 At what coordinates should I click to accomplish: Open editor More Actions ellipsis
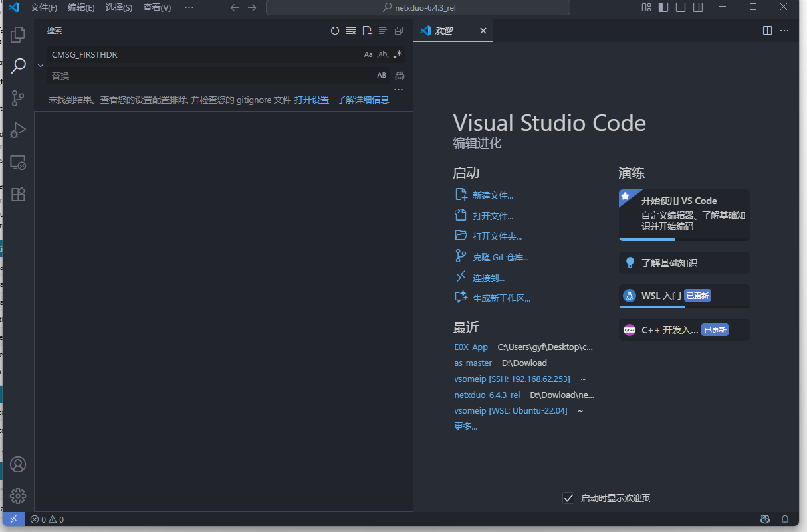784,31
